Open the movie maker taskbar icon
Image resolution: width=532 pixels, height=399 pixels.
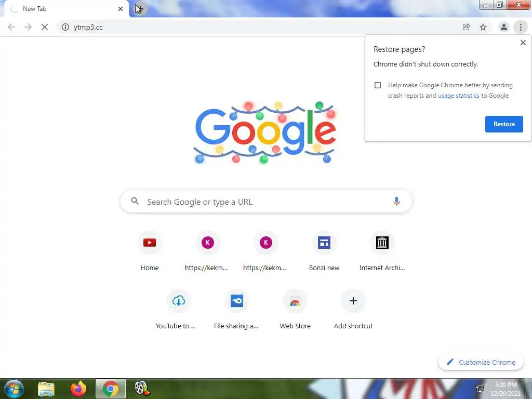(x=142, y=389)
